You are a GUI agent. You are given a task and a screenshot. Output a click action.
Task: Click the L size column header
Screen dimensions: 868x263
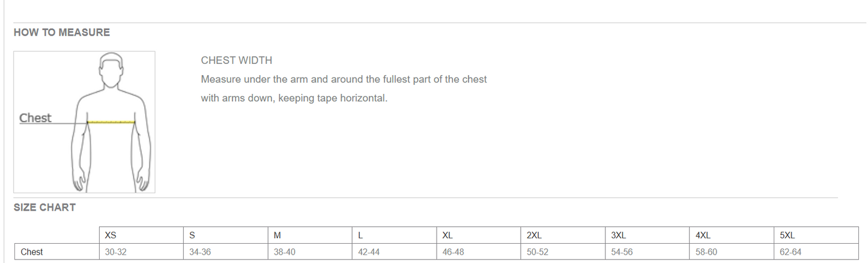tap(395, 235)
